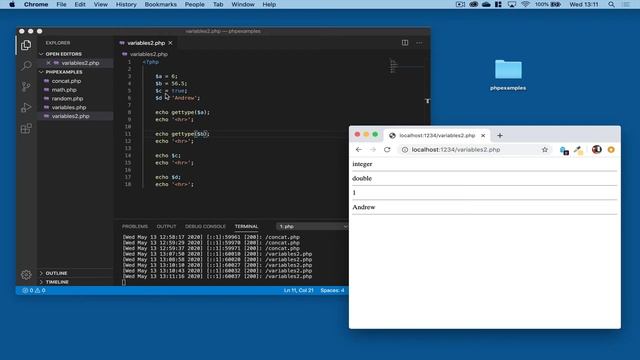Split the editor to the right
Image resolution: width=640 pixels, height=360 pixels.
(x=404, y=42)
